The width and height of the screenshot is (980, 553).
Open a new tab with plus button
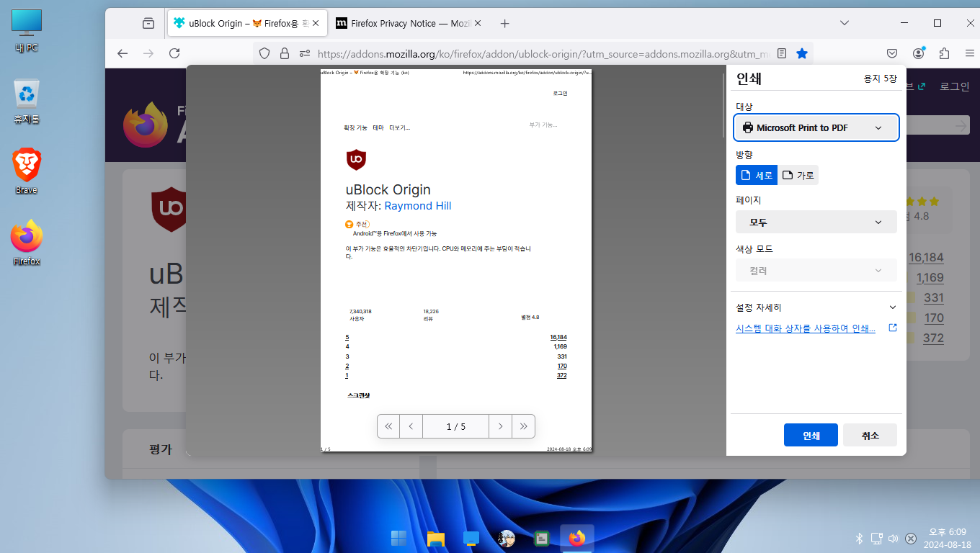pos(504,23)
